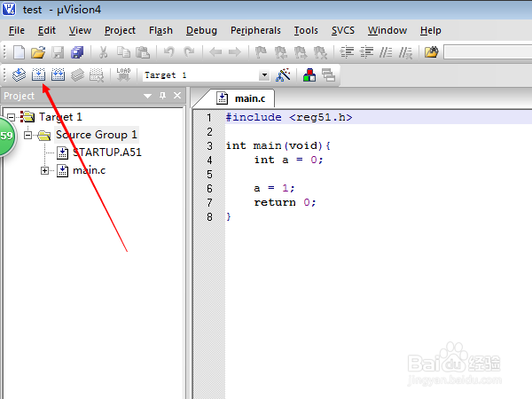532x399 pixels.
Task: Click the Batch Build icon
Action: click(x=77, y=74)
